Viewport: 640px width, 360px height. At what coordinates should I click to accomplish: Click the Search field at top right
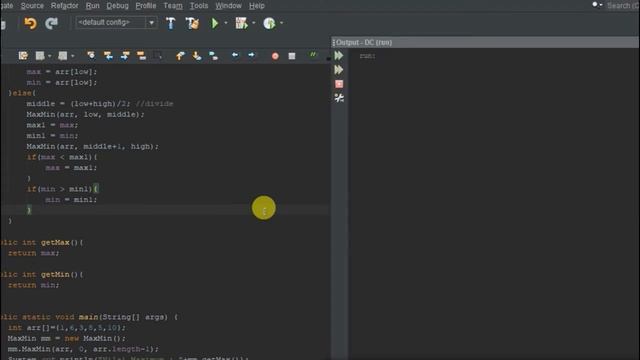pyautogui.click(x=622, y=6)
